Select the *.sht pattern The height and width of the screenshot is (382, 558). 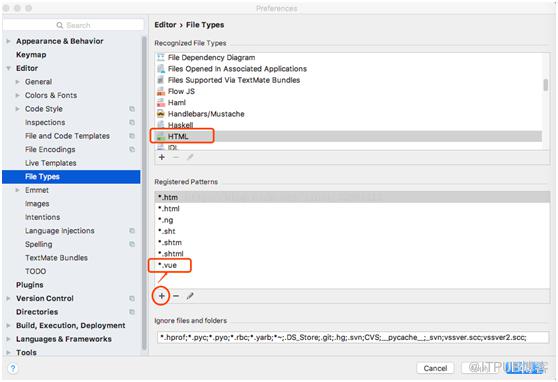[x=352, y=231]
